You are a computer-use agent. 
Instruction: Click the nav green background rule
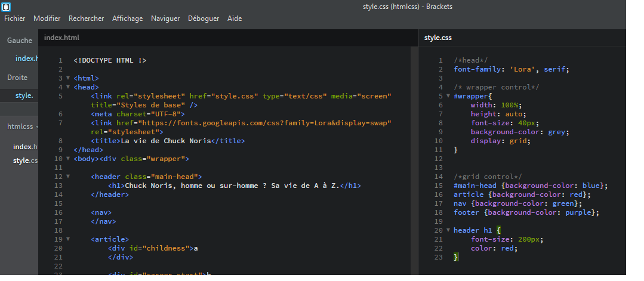coord(518,203)
